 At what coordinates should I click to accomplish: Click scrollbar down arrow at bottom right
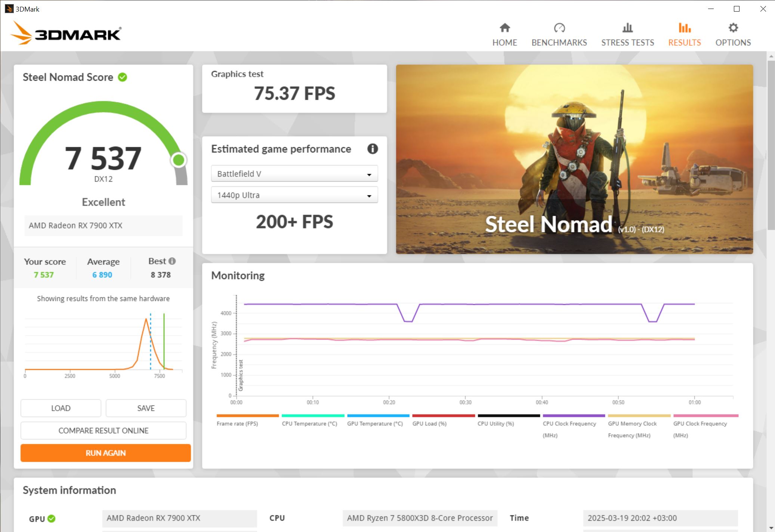pos(771,528)
